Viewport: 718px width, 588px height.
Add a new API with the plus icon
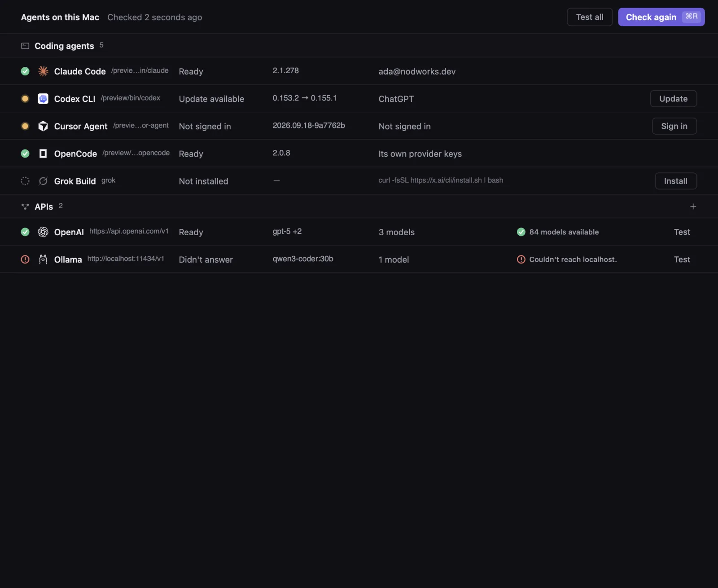coord(693,206)
